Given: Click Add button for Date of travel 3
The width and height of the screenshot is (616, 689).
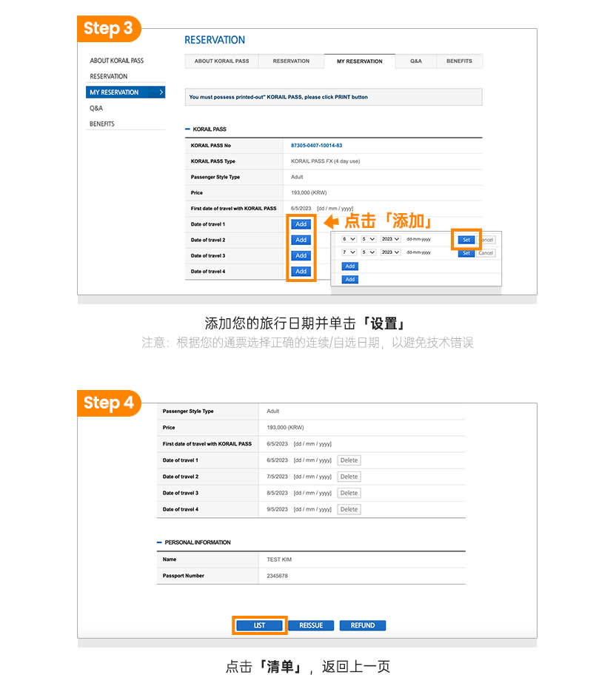Looking at the screenshot, I should point(301,256).
